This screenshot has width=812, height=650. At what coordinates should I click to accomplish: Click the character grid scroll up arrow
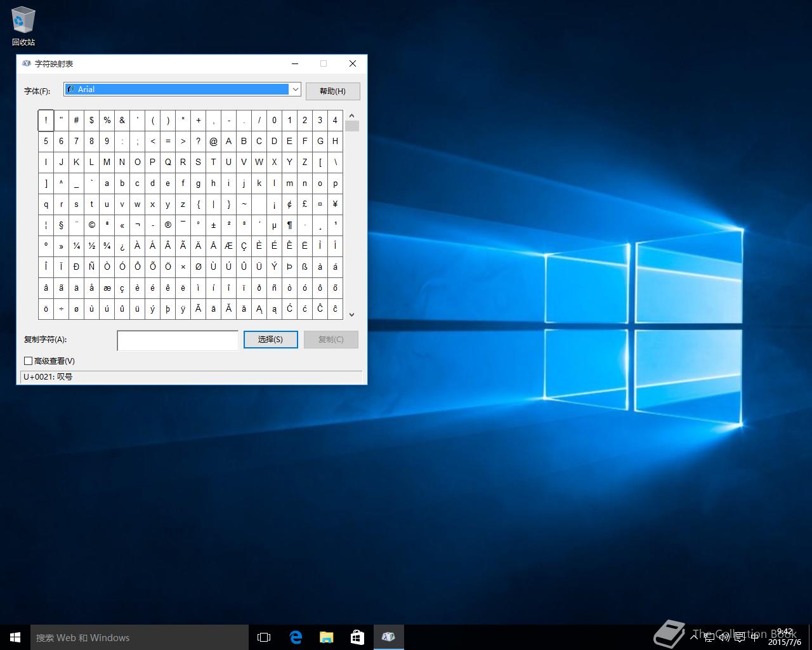tap(352, 116)
